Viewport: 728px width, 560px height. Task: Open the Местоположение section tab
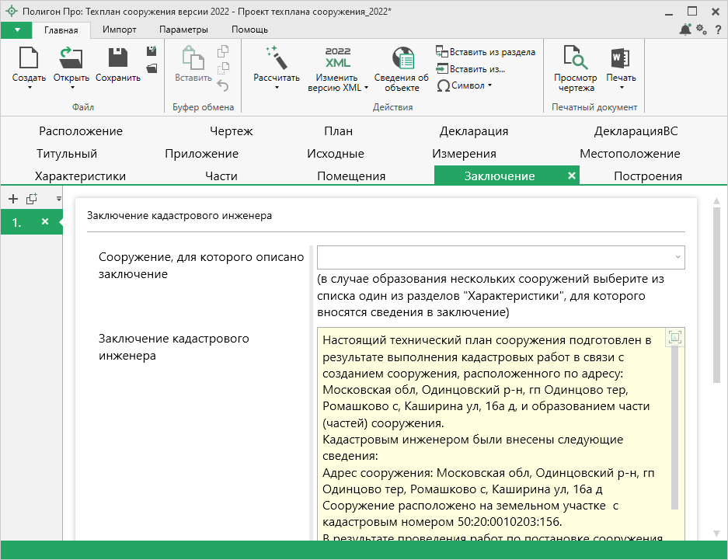tap(629, 154)
